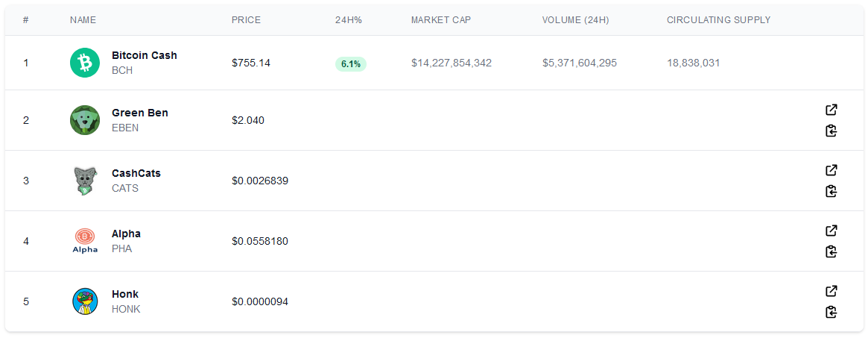Click the Alpha token logo
The height and width of the screenshot is (338, 868).
point(85,241)
